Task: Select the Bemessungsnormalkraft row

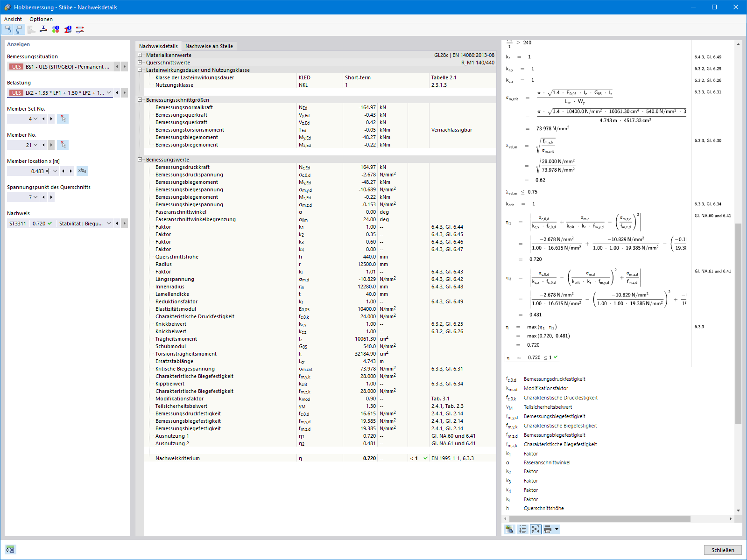Action: [320, 107]
